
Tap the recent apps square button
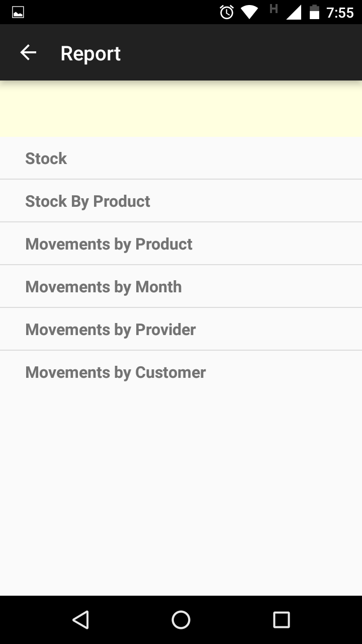pos(282,620)
